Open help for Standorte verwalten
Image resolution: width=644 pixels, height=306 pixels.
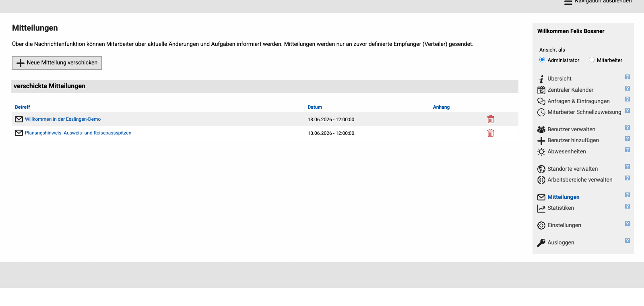627,167
